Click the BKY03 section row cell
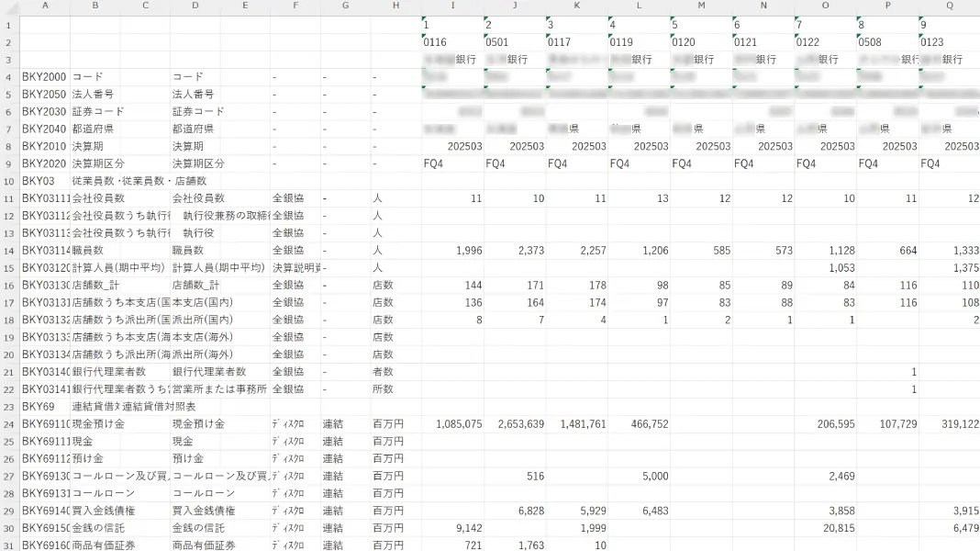980x551 pixels. pos(44,181)
